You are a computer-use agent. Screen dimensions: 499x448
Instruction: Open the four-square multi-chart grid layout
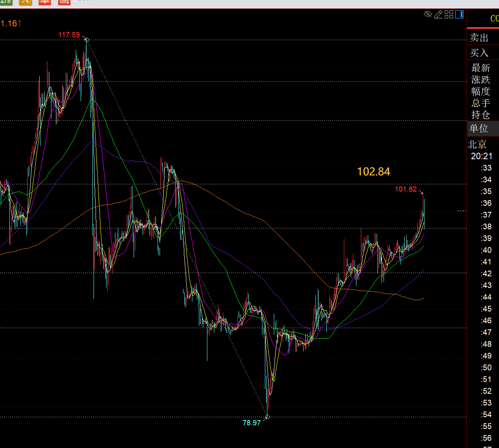[449, 15]
